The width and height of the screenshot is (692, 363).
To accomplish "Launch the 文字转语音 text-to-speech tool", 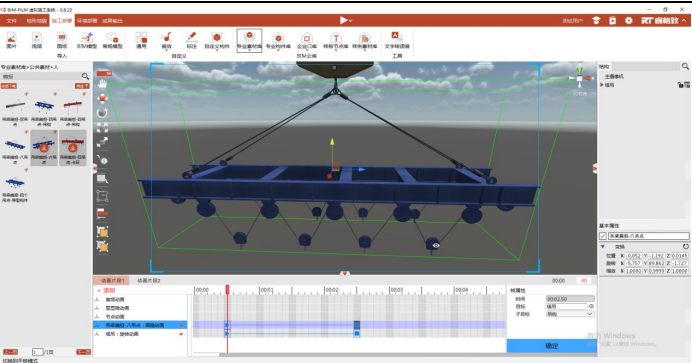I will (397, 40).
